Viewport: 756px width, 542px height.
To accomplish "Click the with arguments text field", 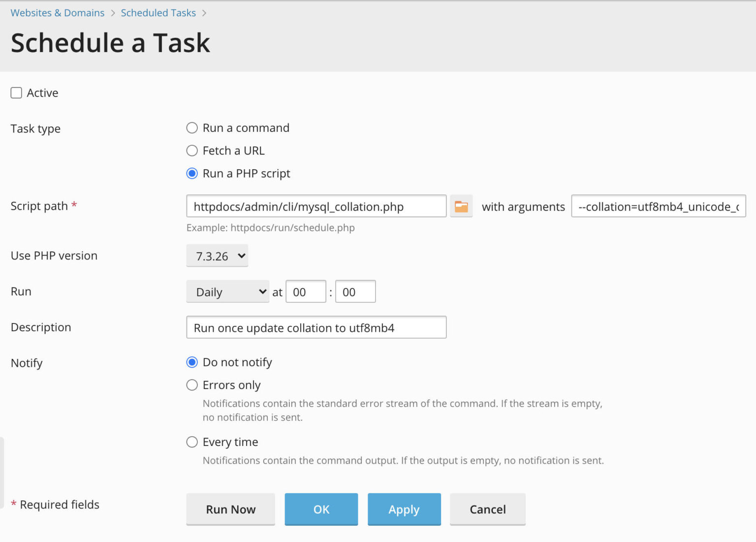I will (658, 206).
